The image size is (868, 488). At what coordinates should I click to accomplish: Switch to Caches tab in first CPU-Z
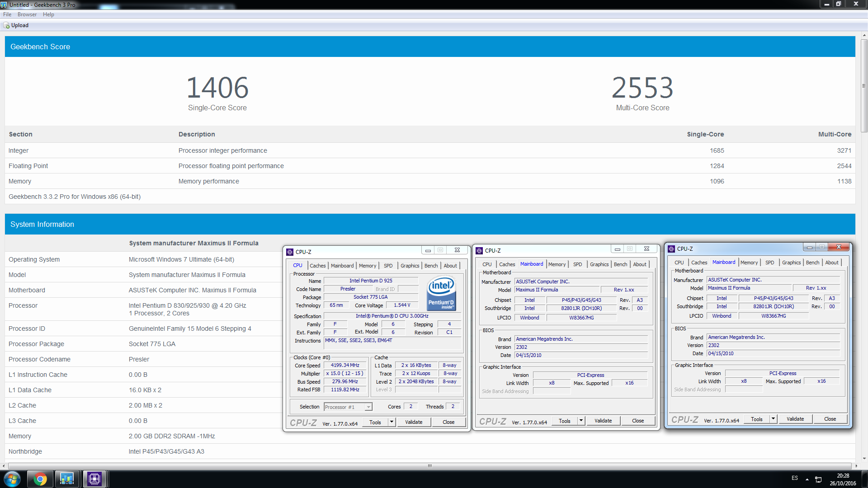[318, 266]
